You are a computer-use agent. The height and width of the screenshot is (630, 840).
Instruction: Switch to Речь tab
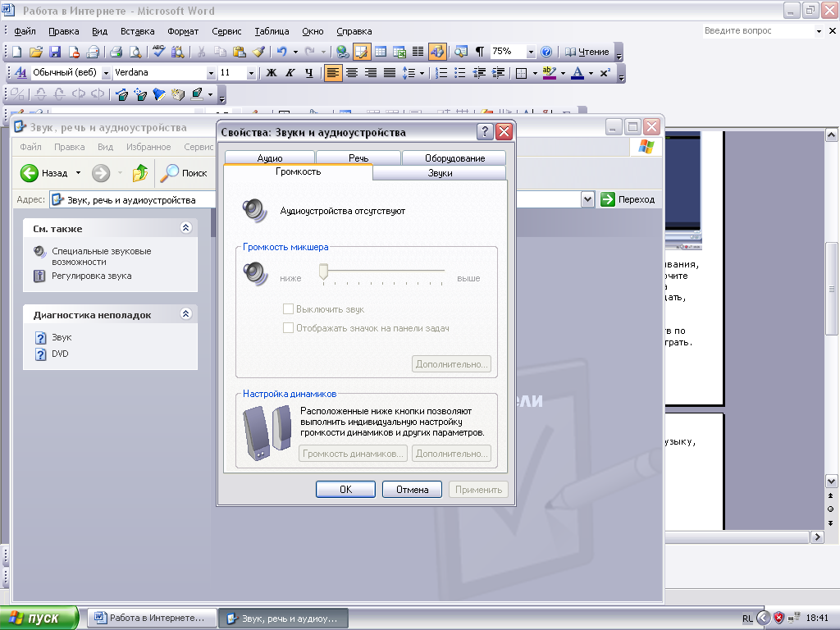click(358, 158)
